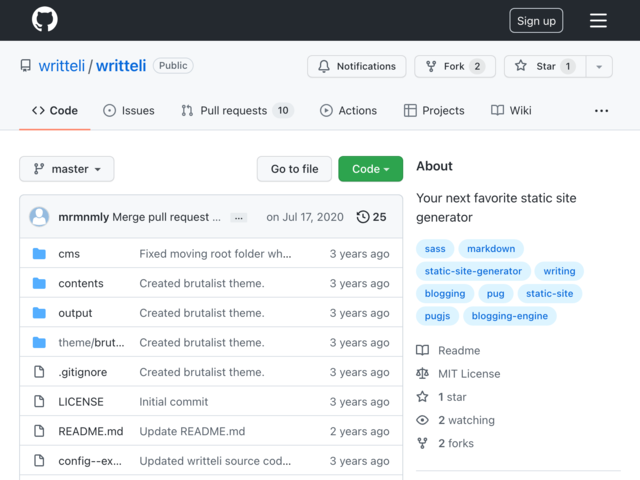The width and height of the screenshot is (640, 480).
Task: Open 'Updated writteli source cod...' commit
Action: click(x=215, y=461)
